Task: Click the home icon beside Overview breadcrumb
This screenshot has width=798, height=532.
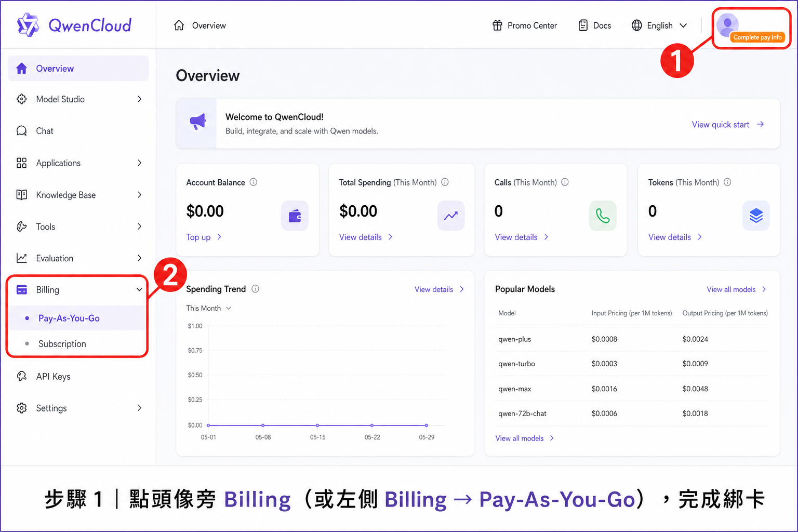Action: [179, 25]
